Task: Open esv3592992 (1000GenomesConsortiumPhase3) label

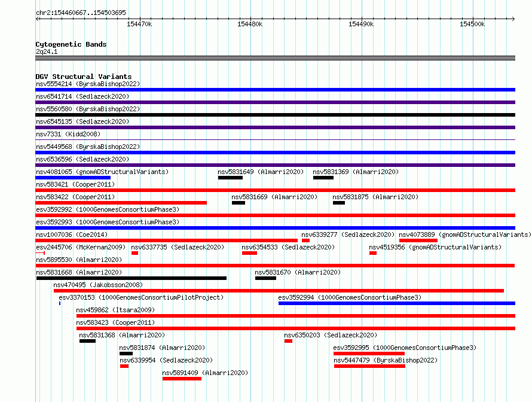Action: point(108,209)
